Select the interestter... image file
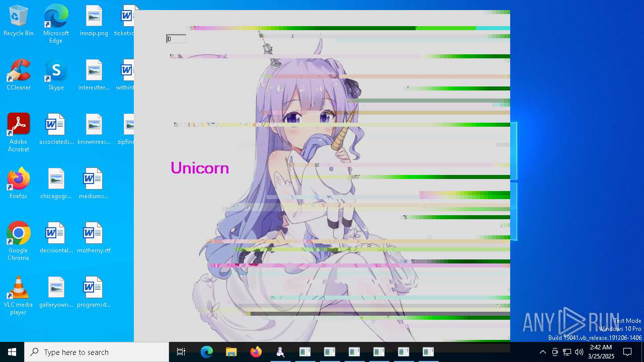 [94, 75]
